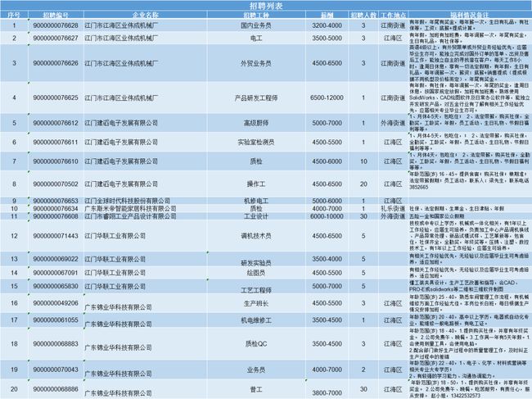Viewport: 532px width, 399px height.
Task: Select the 实验室检测员 job cell
Action: [x=256, y=142]
